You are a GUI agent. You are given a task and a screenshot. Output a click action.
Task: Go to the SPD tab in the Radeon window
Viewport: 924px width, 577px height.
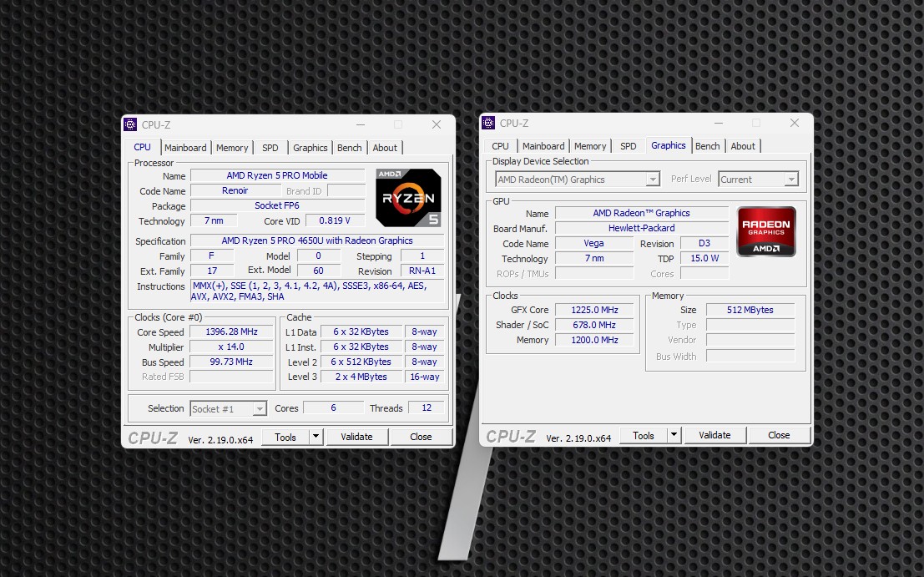[x=629, y=146]
